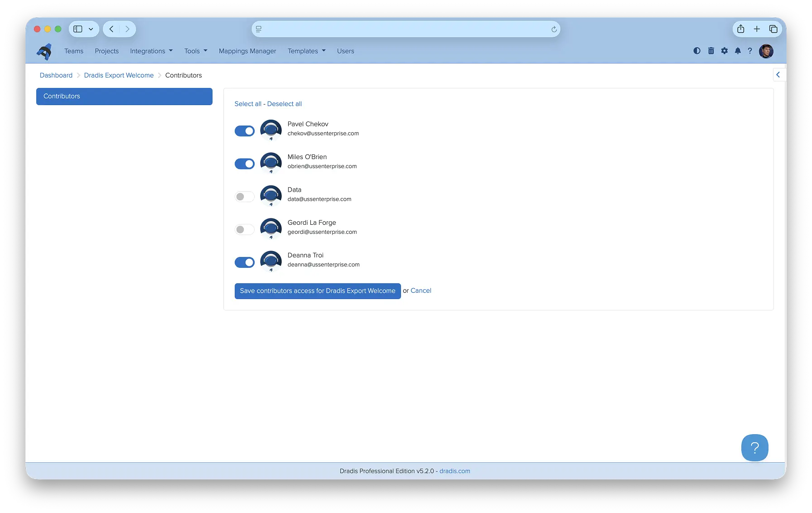Expand the Templates dropdown menu
This screenshot has height=513, width=812.
tap(307, 51)
